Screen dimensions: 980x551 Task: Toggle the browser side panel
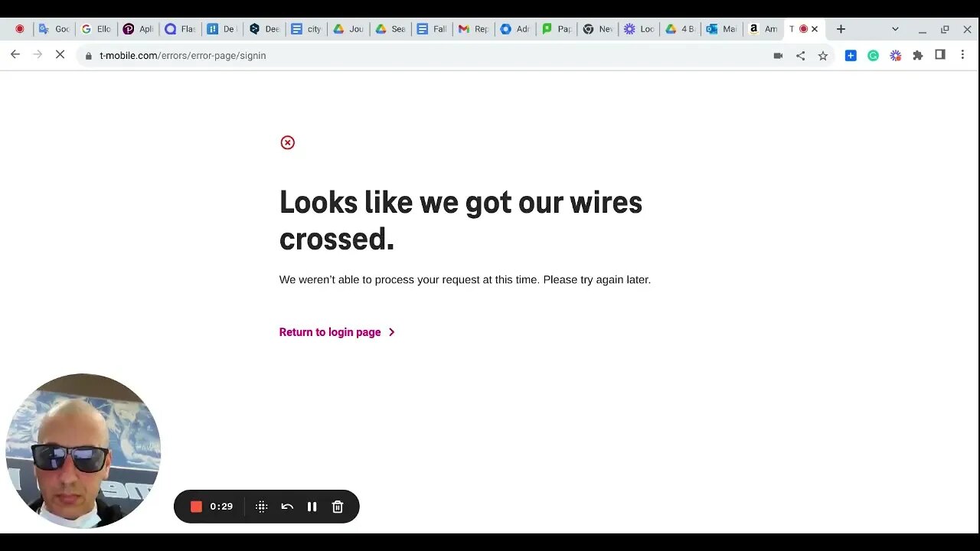[940, 55]
